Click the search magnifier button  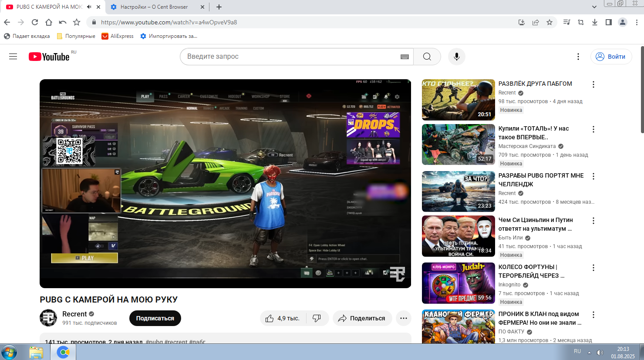click(427, 57)
